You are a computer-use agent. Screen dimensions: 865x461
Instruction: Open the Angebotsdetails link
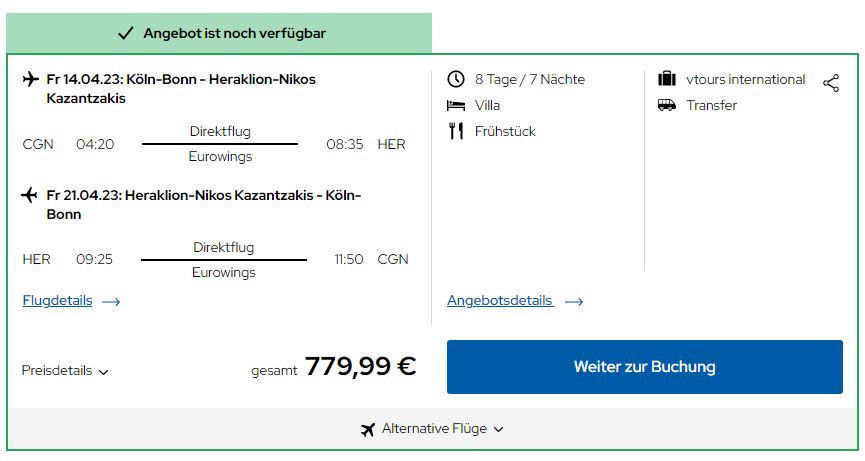(500, 301)
